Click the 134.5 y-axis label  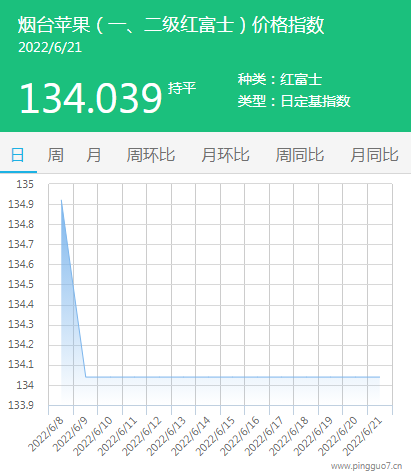[x=21, y=284]
